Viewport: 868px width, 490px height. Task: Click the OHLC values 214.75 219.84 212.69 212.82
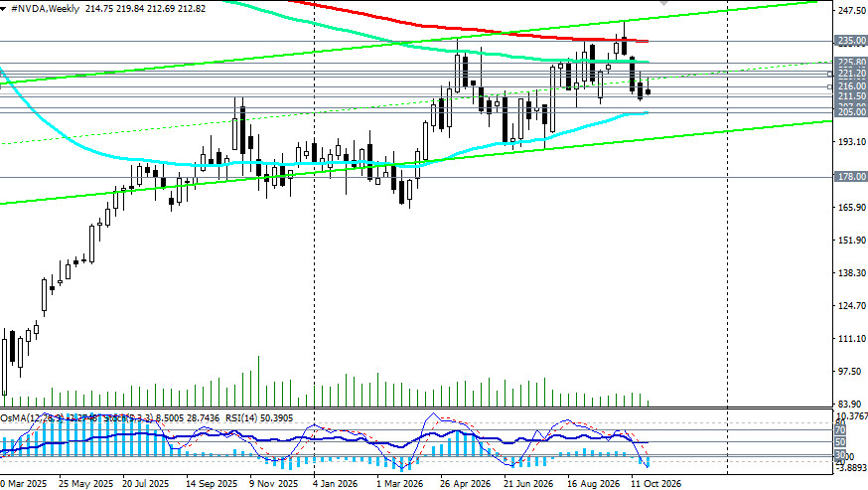[x=146, y=9]
